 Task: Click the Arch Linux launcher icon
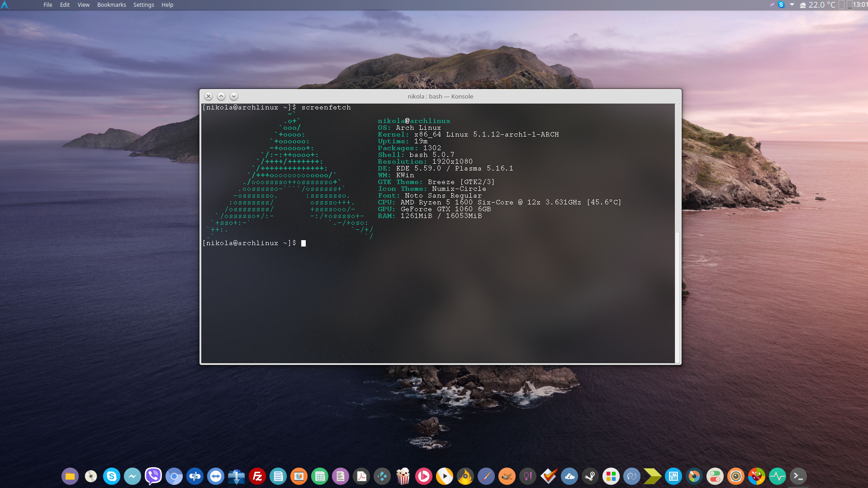pos(5,5)
